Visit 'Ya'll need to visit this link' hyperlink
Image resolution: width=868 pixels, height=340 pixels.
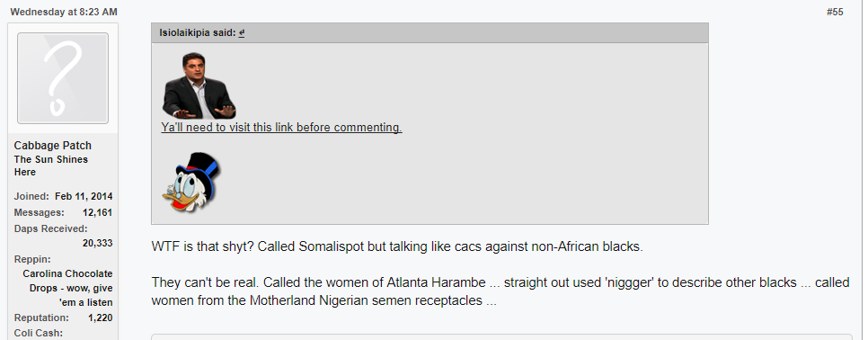281,128
